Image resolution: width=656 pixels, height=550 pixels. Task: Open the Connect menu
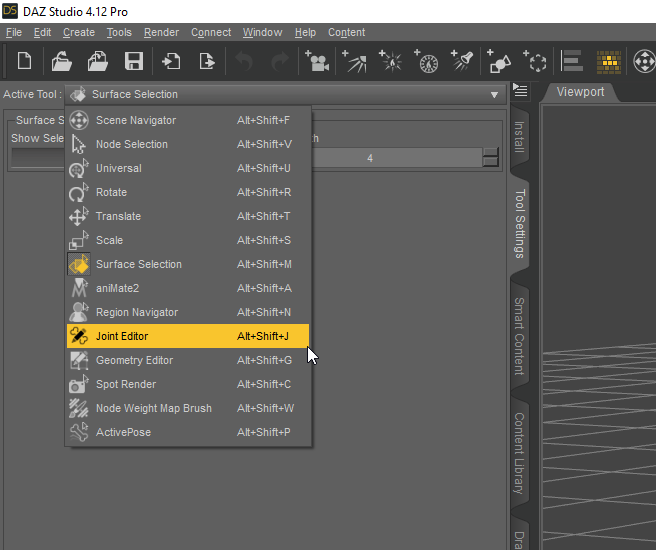pos(211,32)
